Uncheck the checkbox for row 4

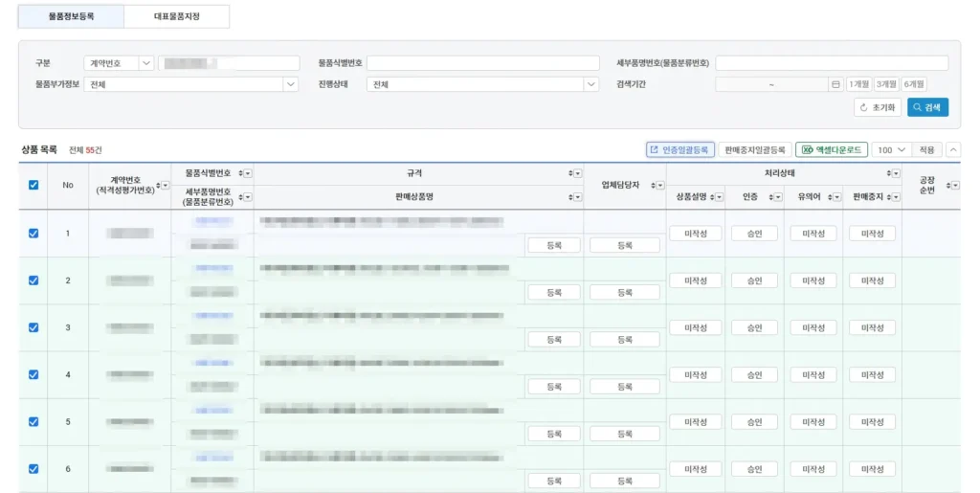[x=33, y=374]
